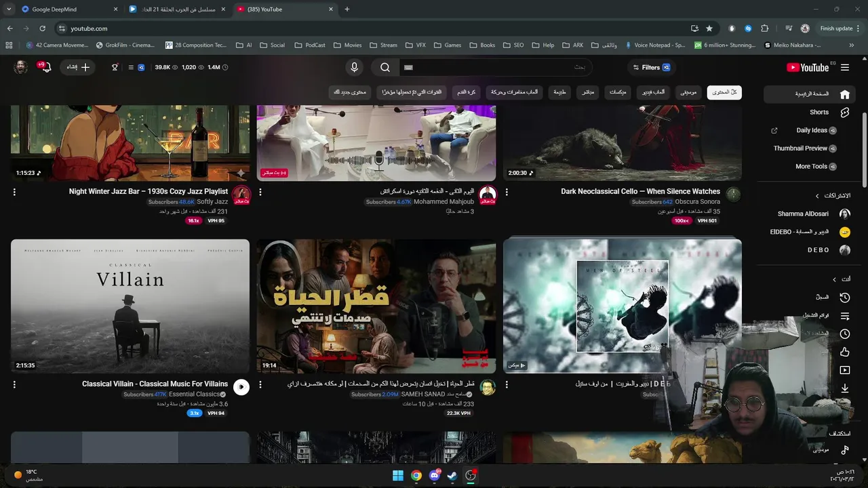Image resolution: width=868 pixels, height=488 pixels.
Task: Open SAMEH SANAD channel avatar
Action: [487, 388]
